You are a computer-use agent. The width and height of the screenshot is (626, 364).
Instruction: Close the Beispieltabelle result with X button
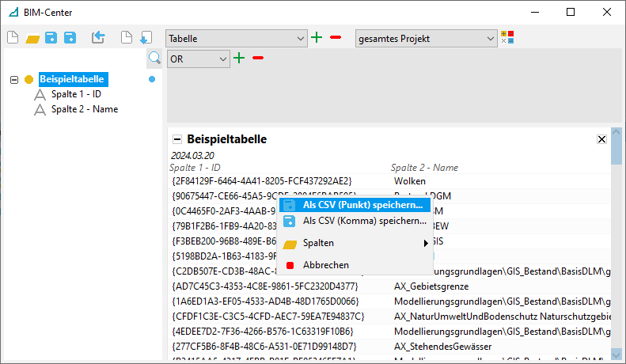point(601,139)
